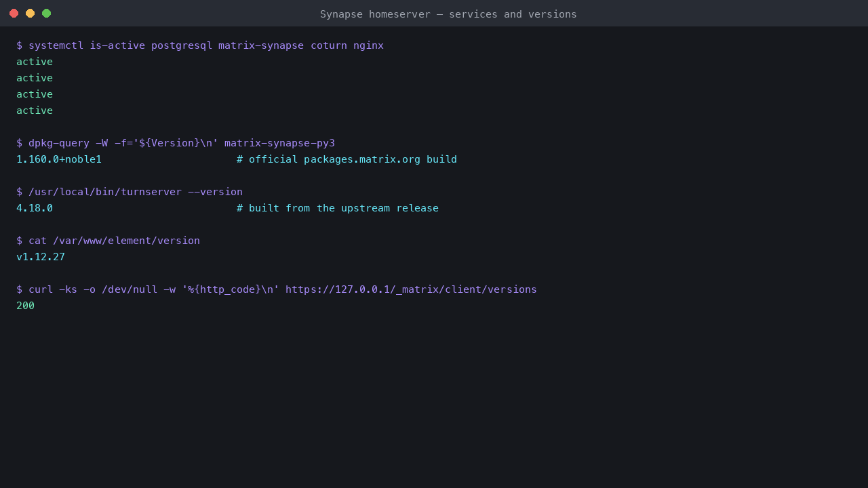Click the 'dpkg-query -W' command line
The width and height of the screenshot is (868, 488).
176,143
